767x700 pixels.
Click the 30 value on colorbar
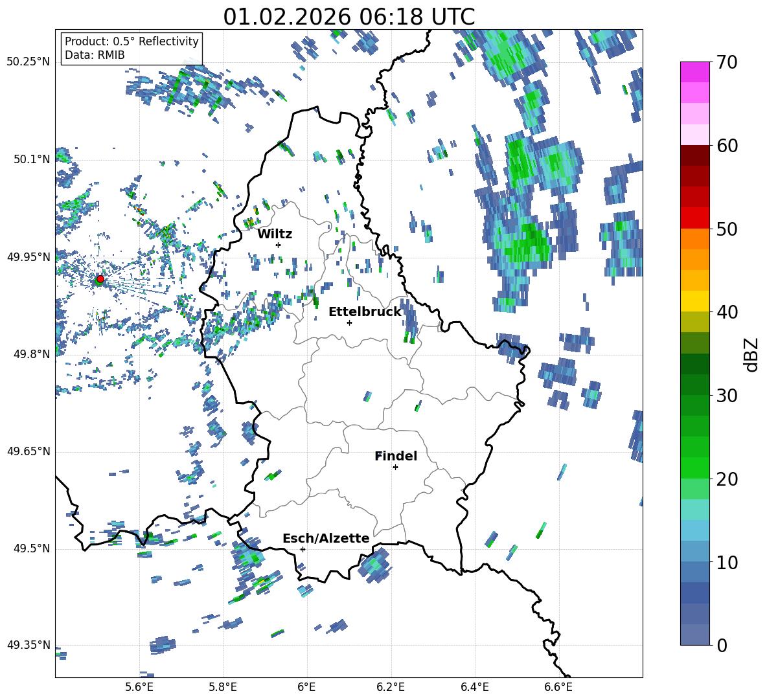(726, 396)
